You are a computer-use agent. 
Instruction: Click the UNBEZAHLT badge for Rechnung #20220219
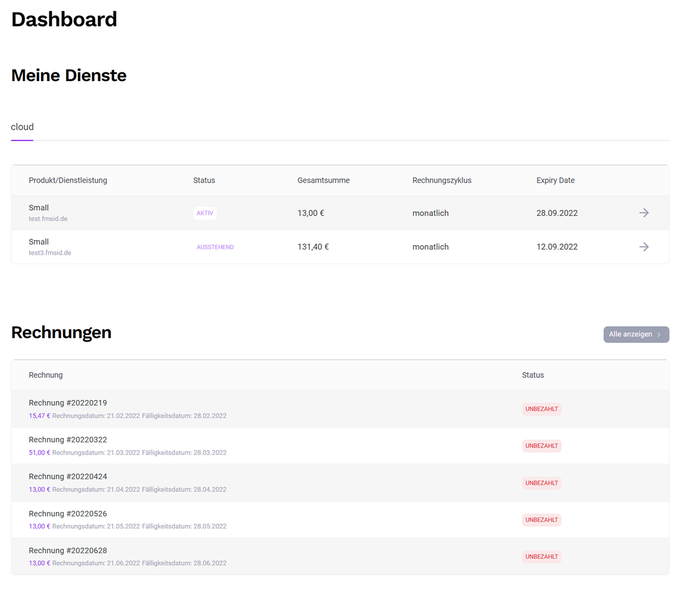(x=541, y=408)
